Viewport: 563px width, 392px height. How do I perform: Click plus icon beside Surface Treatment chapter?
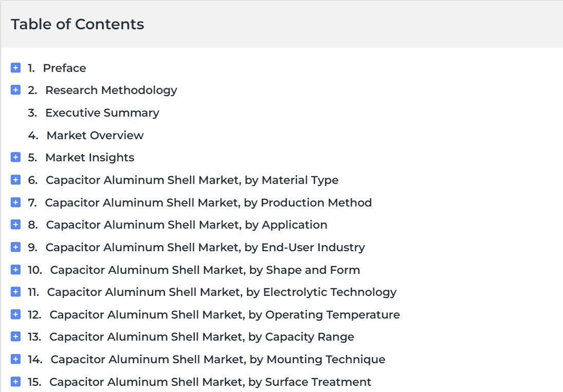15,381
